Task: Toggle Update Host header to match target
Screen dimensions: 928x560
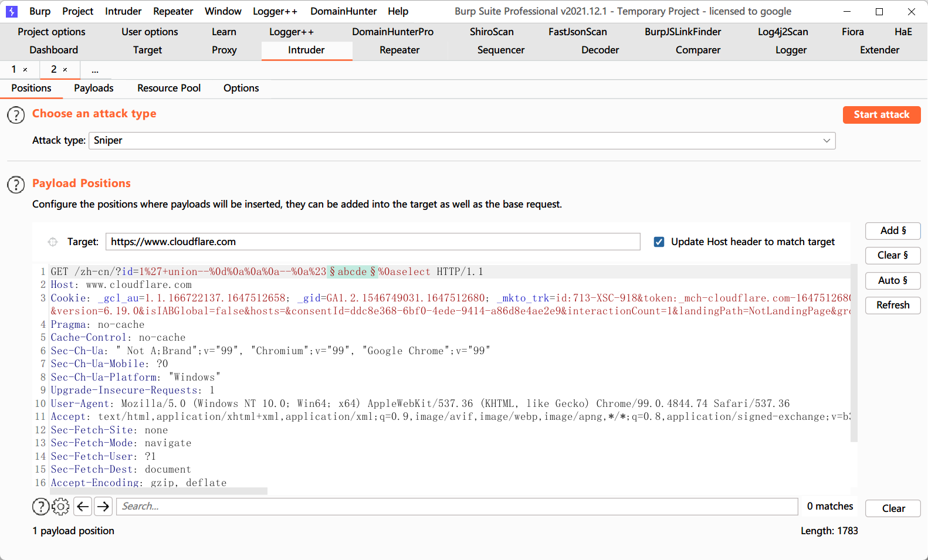Action: (659, 242)
